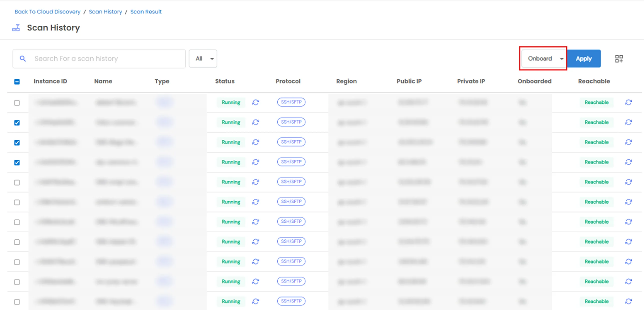Refresh status of the second table row

click(x=255, y=122)
